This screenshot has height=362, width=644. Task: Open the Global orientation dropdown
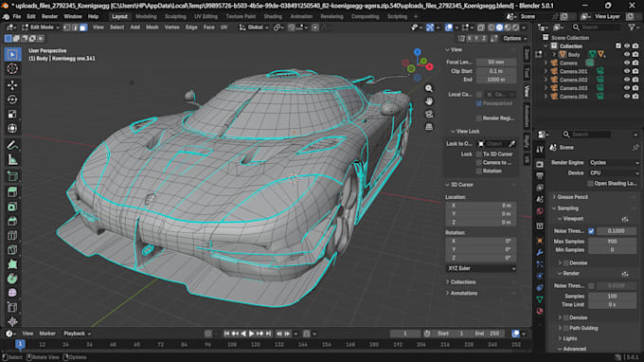click(x=254, y=27)
